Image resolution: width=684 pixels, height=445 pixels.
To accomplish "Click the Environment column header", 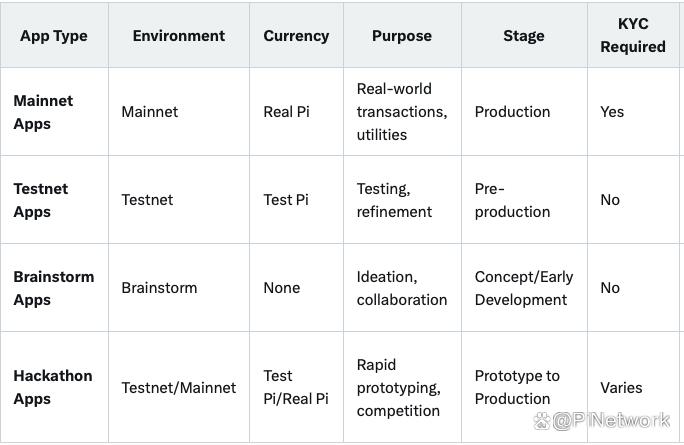I will coord(179,35).
